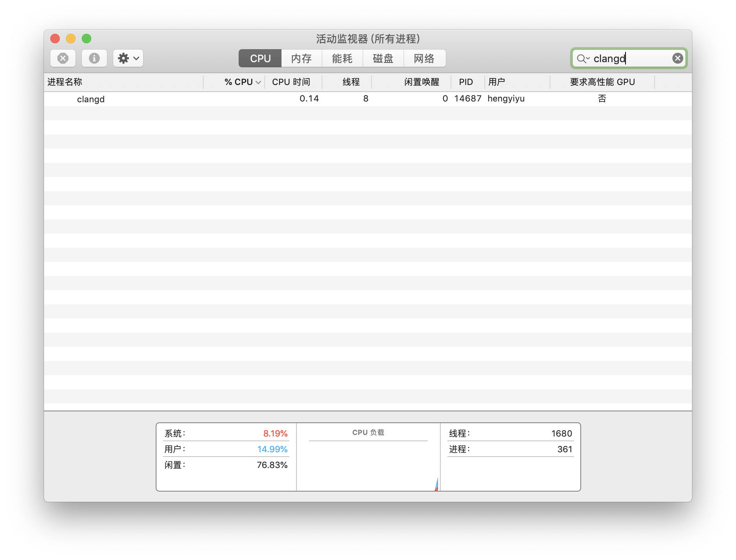The height and width of the screenshot is (560, 736).
Task: Sort by 闲置唤醒 column header
Action: (411, 82)
